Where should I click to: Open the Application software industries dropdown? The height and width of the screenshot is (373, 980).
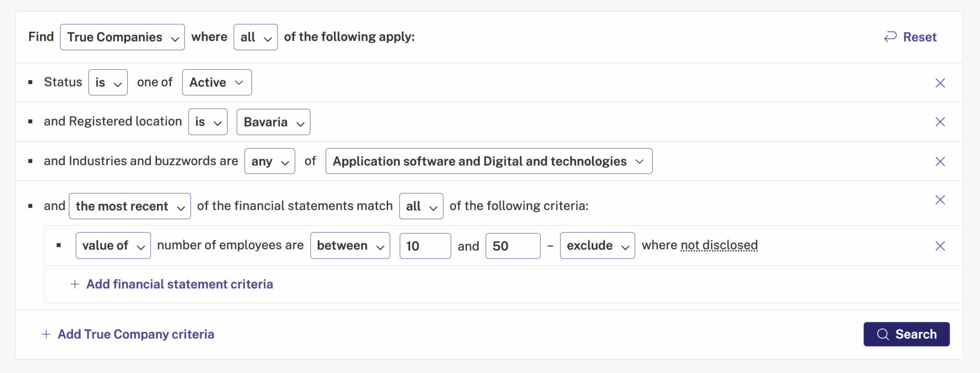click(x=489, y=162)
